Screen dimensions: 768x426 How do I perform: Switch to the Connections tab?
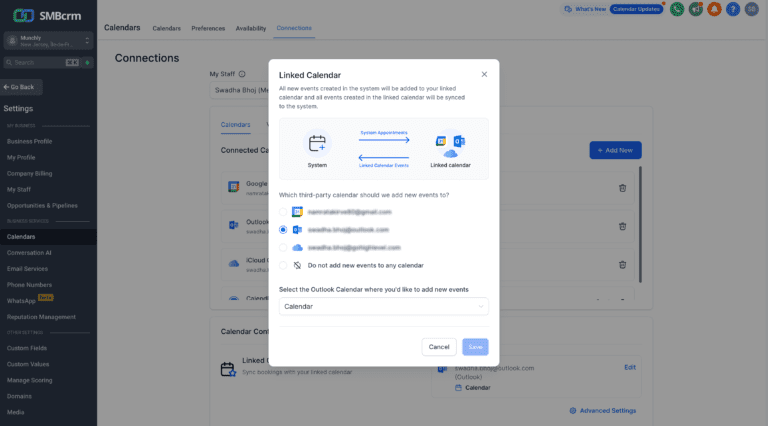coord(294,28)
